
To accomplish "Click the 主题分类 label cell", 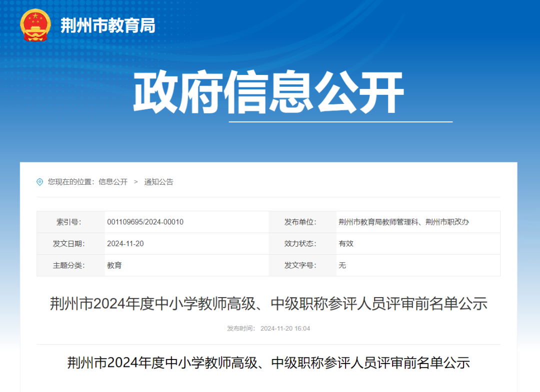I will [70, 266].
